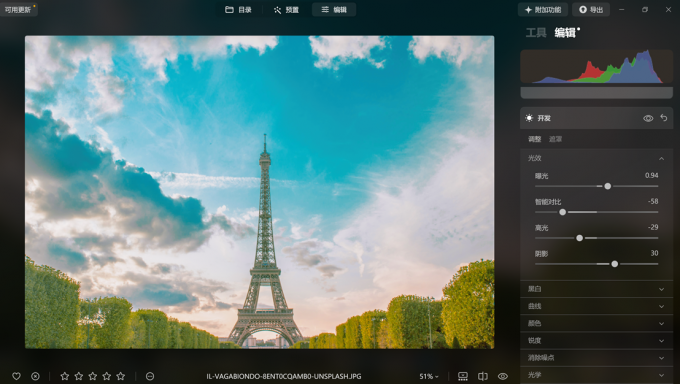The height and width of the screenshot is (384, 680).
Task: Open the 51% zoom level dropdown
Action: coord(429,376)
